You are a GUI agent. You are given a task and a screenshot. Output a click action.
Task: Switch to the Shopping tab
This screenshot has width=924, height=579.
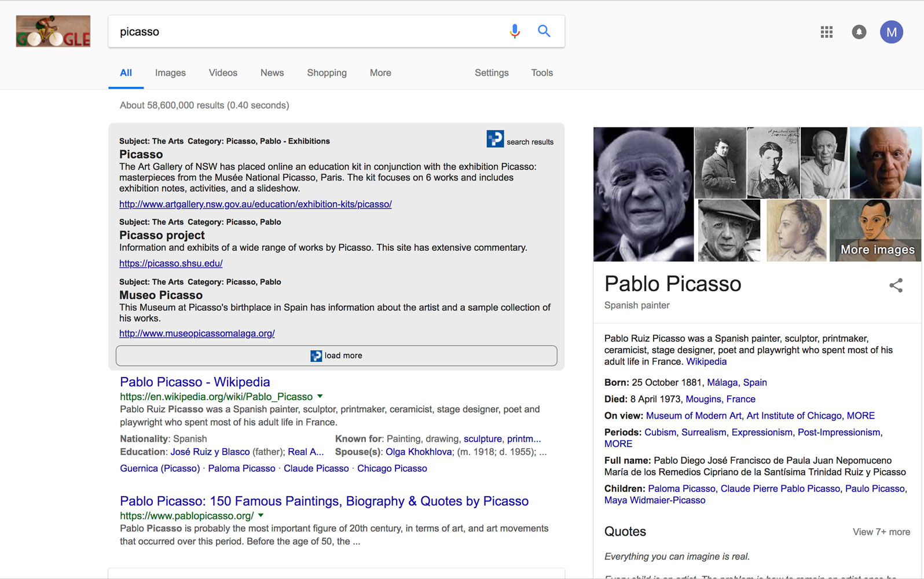(x=327, y=73)
